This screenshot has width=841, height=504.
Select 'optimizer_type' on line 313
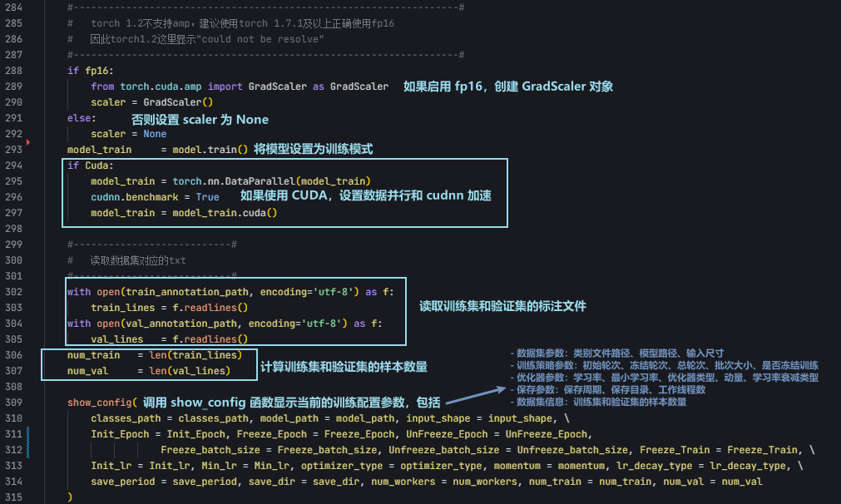click(x=344, y=466)
